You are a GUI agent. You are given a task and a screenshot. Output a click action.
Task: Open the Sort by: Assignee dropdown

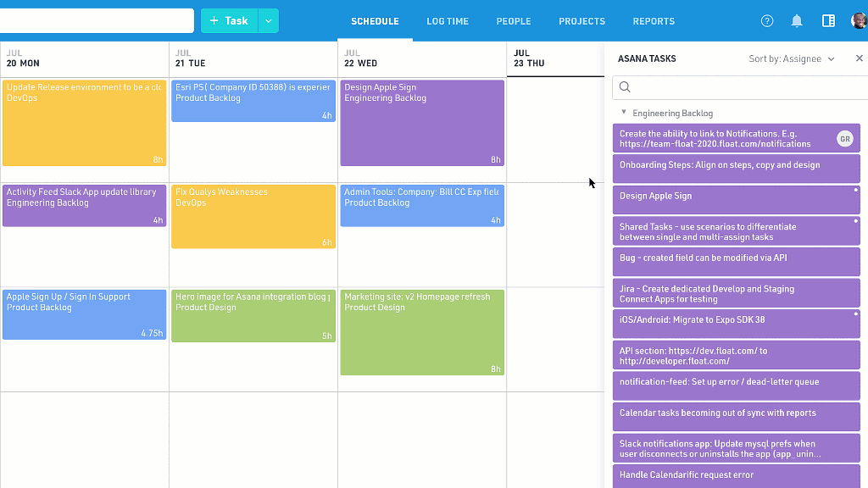pyautogui.click(x=792, y=59)
